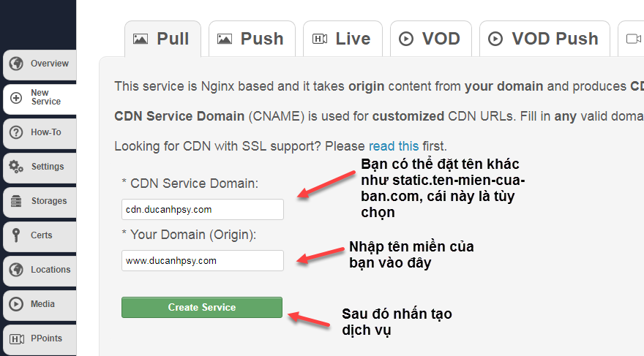Image resolution: width=644 pixels, height=356 pixels.
Task: Click the 'Looking for CDN with SSL support?' text
Action: 217,146
